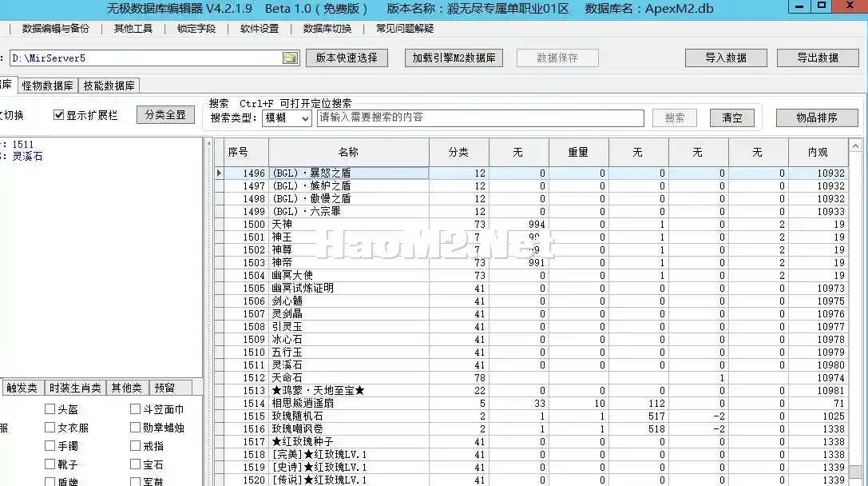Viewport: 868px width, 486px height.
Task: Check the 女衣服 checkbox
Action: [50, 428]
